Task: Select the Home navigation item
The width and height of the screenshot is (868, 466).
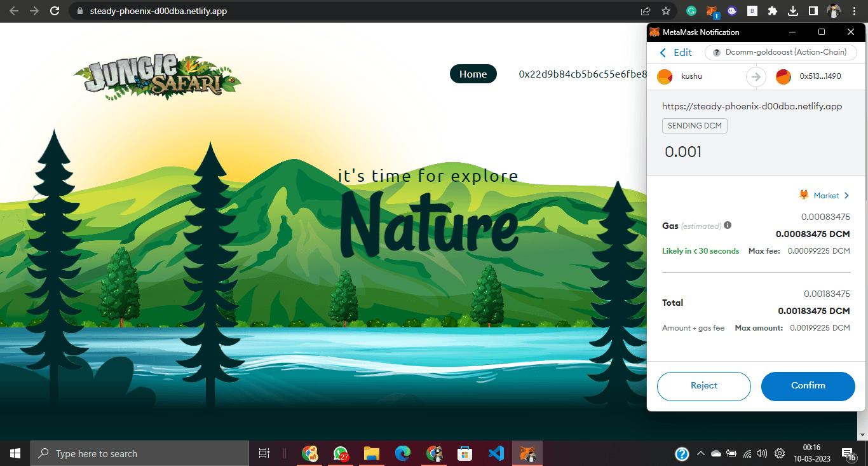Action: tap(473, 74)
